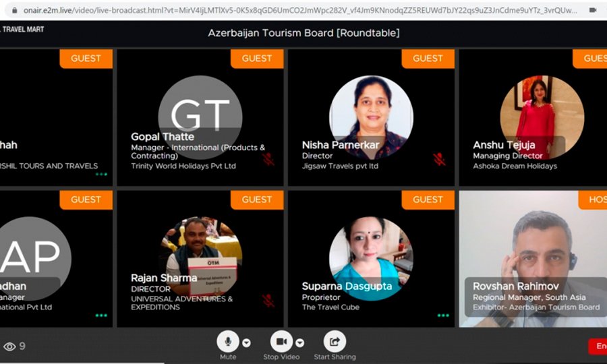Click 'Director' under Nisha Parnerkar
Screen dimensions: 607x364
click(x=317, y=156)
